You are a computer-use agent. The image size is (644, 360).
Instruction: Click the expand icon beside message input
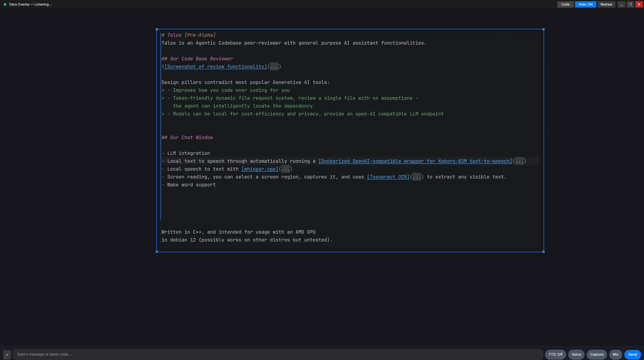tap(7, 354)
